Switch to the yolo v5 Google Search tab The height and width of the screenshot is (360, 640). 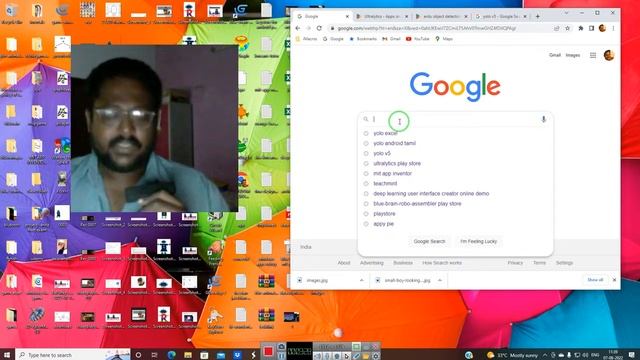[500, 16]
